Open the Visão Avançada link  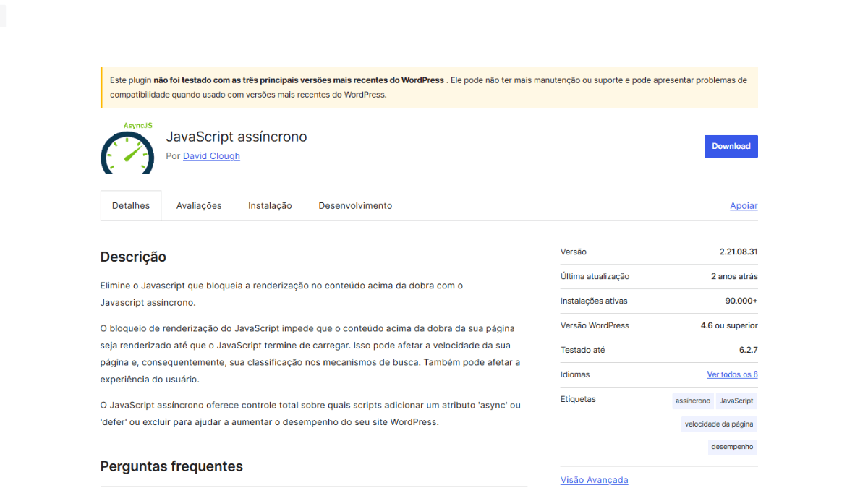coord(594,480)
